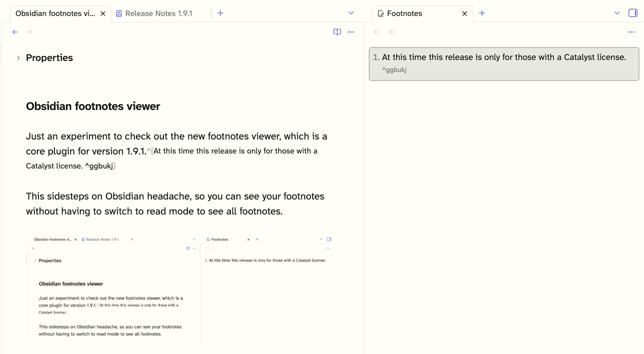Click paragraph starting 'This sidesteps on Obsidian'
Screen dimensions: 644x354
175,203
